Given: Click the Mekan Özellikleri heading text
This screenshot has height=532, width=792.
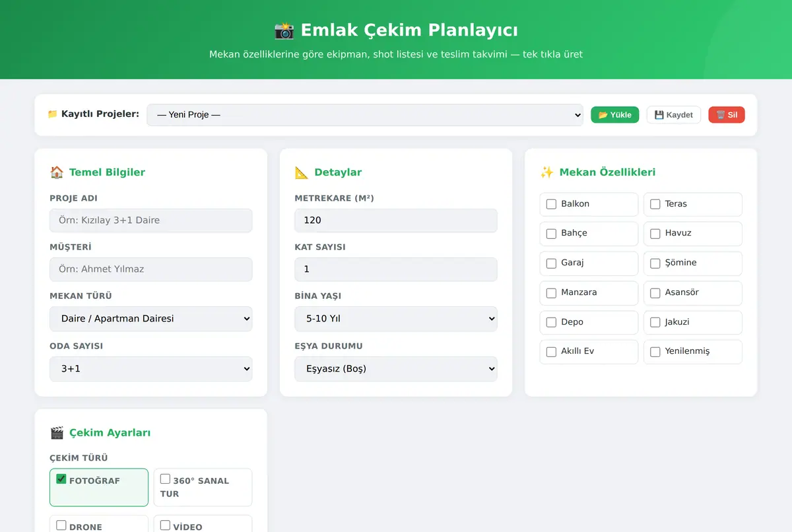Looking at the screenshot, I should 607,172.
